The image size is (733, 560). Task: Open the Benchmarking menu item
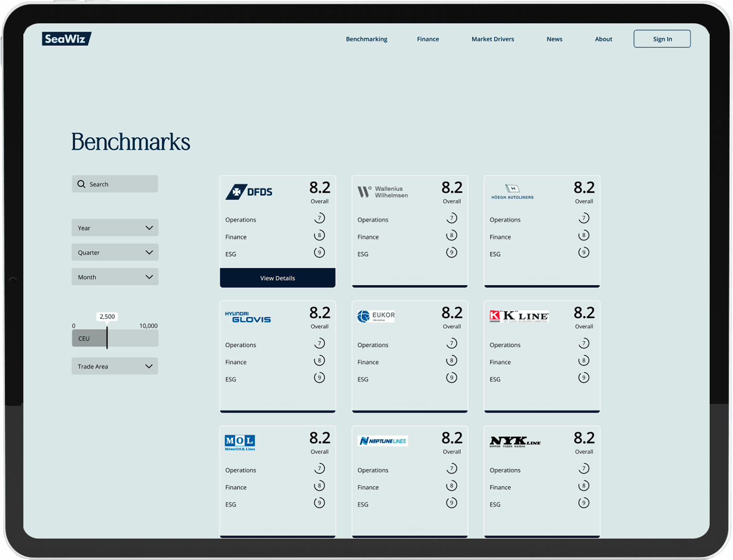(x=366, y=39)
